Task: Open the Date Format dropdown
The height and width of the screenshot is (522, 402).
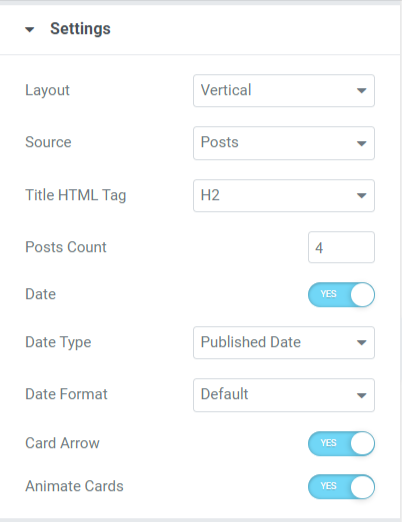Action: pos(284,395)
